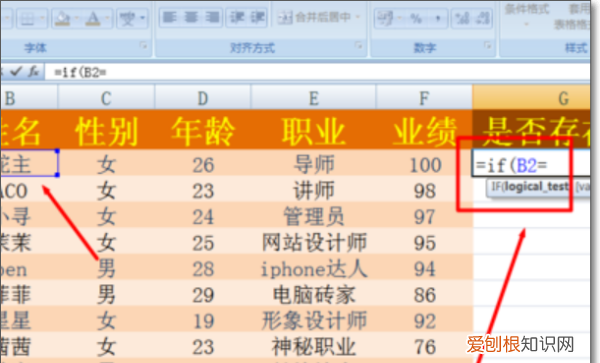
Task: Select the performance cell with 98
Action: point(424,190)
